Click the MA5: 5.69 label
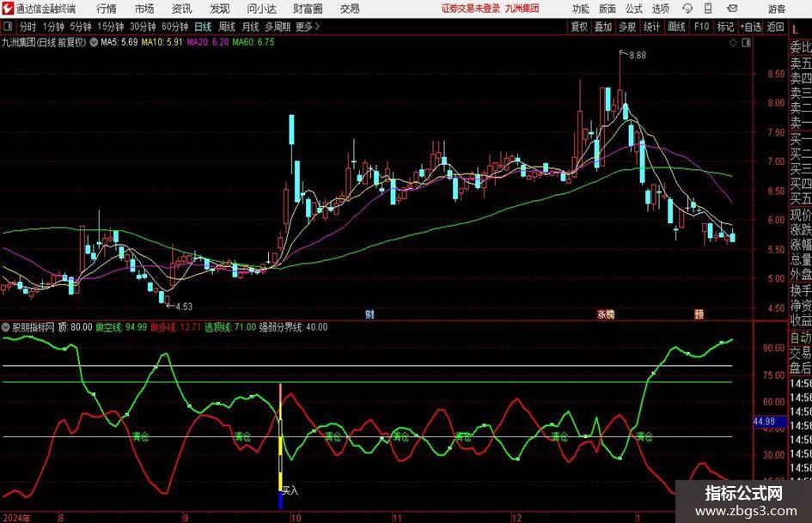812x523 pixels. point(119,42)
